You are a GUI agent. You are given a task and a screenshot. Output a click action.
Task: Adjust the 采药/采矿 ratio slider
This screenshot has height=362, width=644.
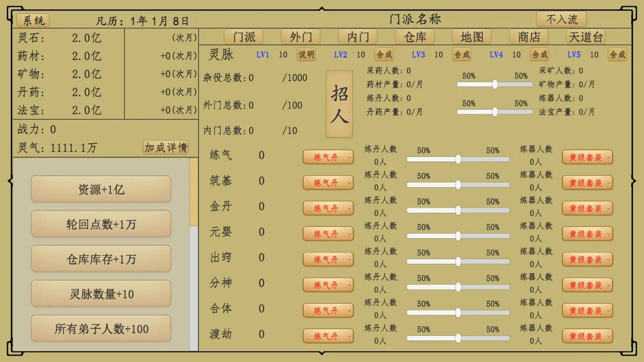494,85
